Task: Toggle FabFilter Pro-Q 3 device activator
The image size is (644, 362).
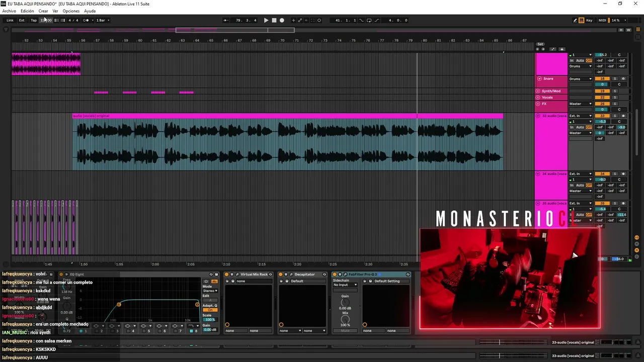Action: (335, 275)
